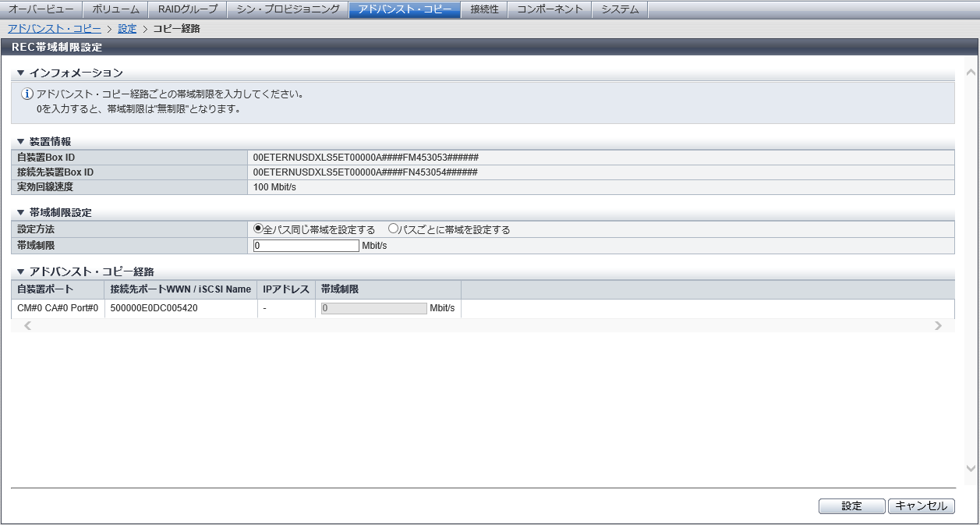Click the table's horizontal scroll right arrow
Viewport: 980px width, 525px height.
pos(938,326)
